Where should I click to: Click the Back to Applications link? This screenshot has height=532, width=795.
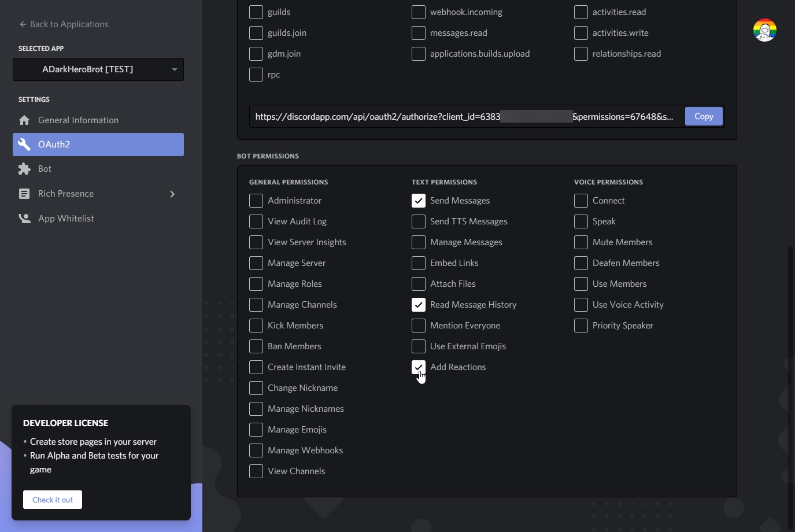click(x=64, y=24)
